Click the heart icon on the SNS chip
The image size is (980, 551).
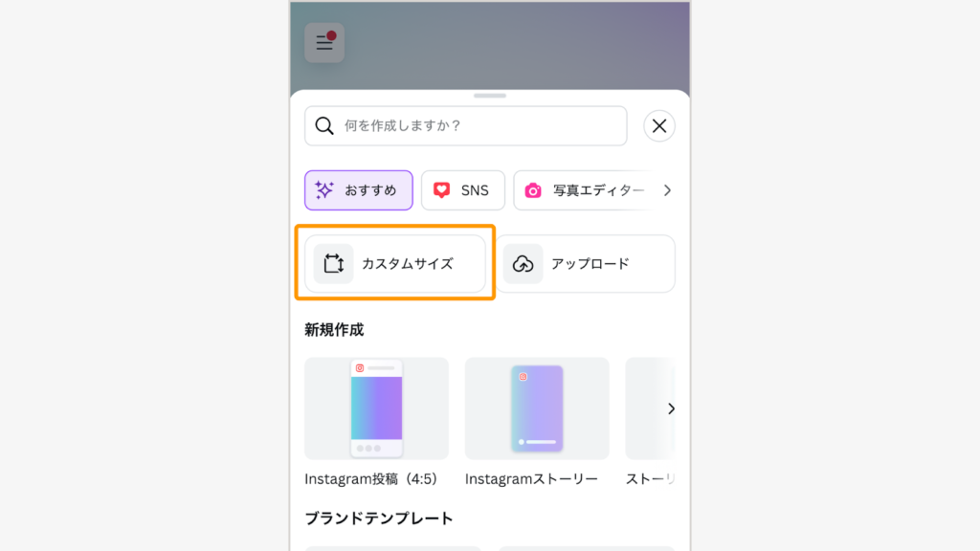[x=442, y=189]
